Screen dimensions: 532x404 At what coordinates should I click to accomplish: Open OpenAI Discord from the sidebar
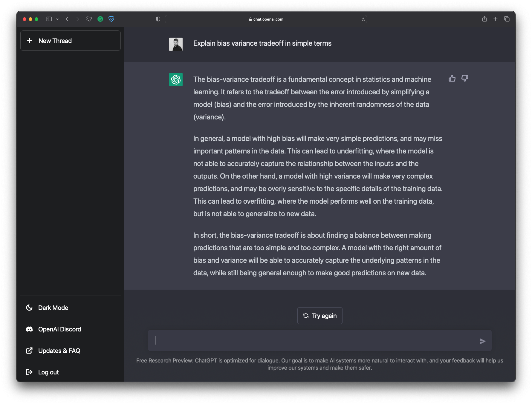click(x=59, y=329)
